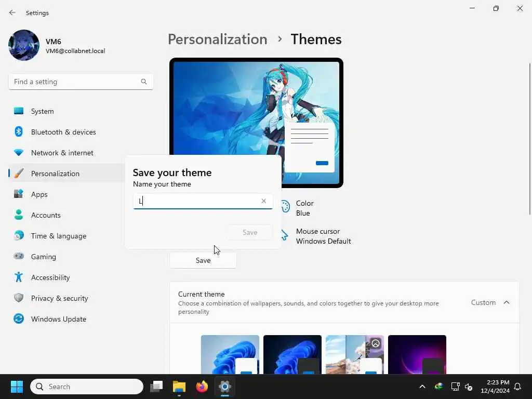The width and height of the screenshot is (532, 399).
Task: Open Accounts settings
Action: point(66,215)
